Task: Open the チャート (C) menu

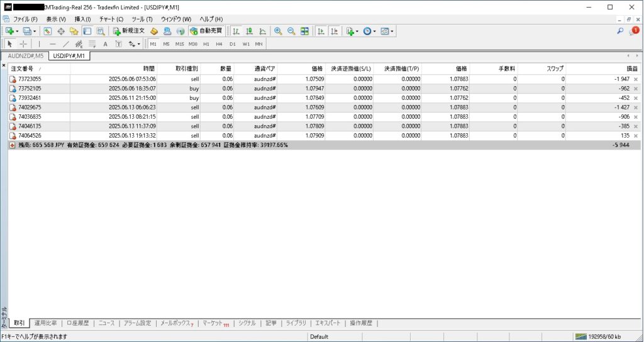Action: (111, 19)
